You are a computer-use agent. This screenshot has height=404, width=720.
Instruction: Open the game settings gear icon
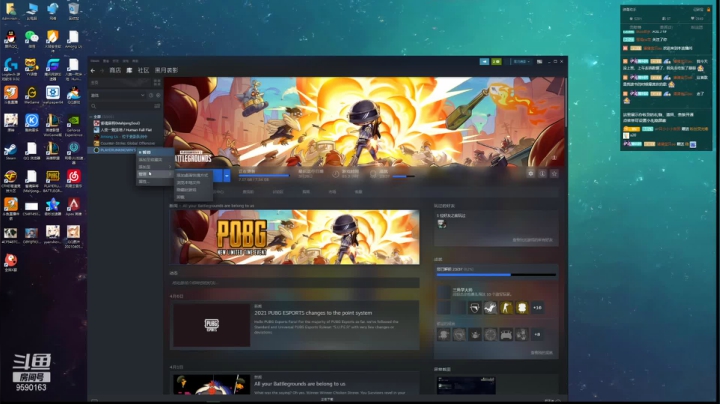tap(531, 174)
